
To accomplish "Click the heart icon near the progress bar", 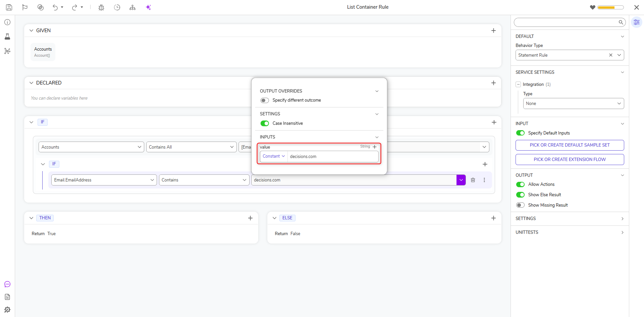I will [x=593, y=7].
